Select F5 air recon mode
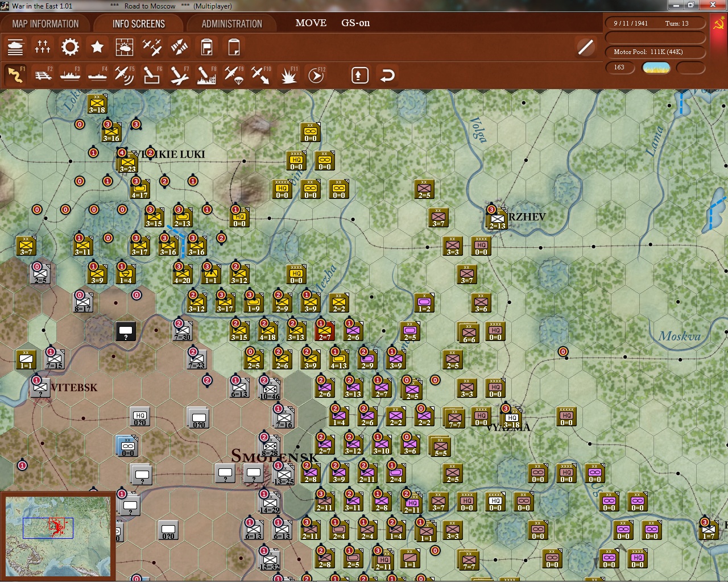This screenshot has height=582, width=728. (x=125, y=75)
